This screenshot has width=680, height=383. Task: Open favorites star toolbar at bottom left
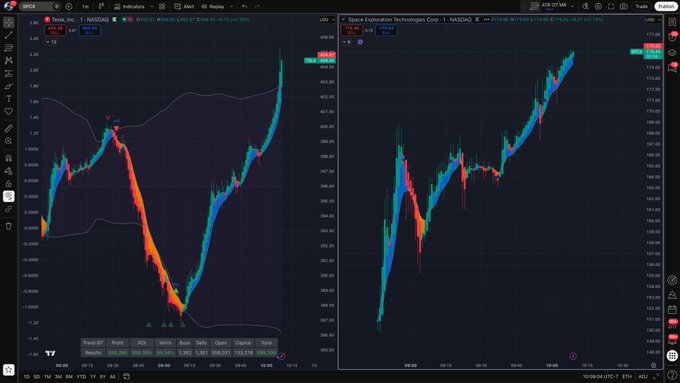(x=9, y=370)
